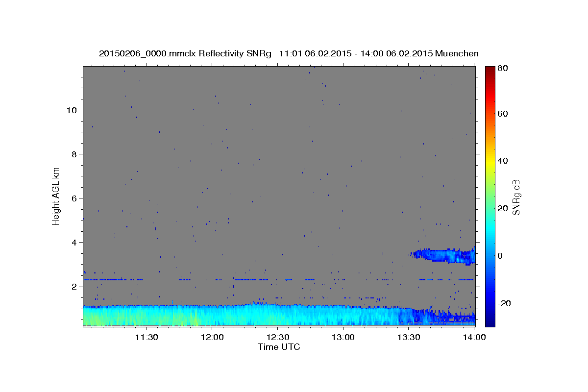Click the 12:30 time tick label
This screenshot has height=392, width=588.
(x=277, y=337)
